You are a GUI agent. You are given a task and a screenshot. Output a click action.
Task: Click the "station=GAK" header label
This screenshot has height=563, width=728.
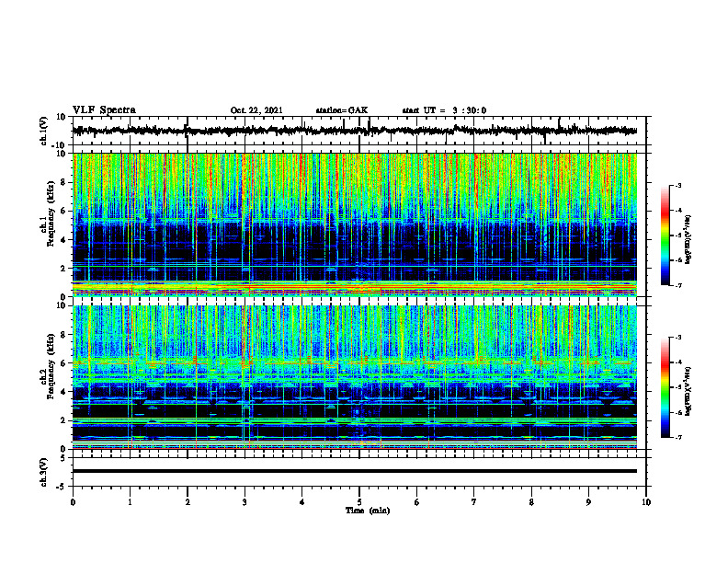[342, 110]
